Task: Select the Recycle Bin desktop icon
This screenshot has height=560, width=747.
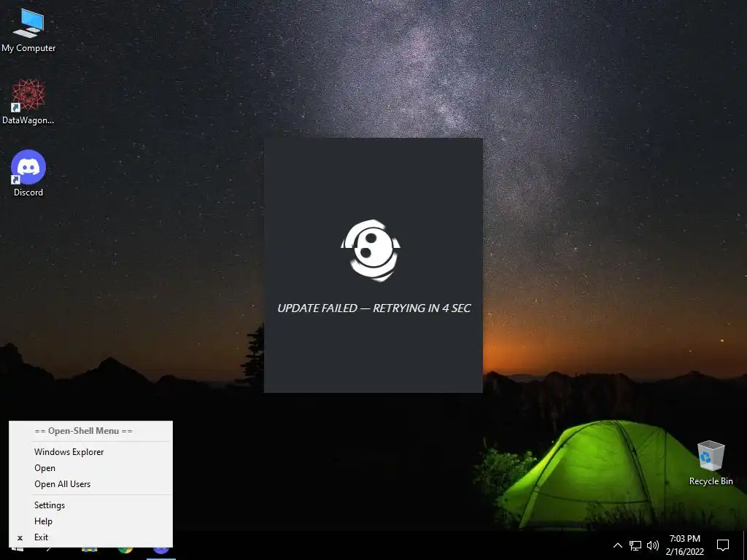Action: click(711, 463)
